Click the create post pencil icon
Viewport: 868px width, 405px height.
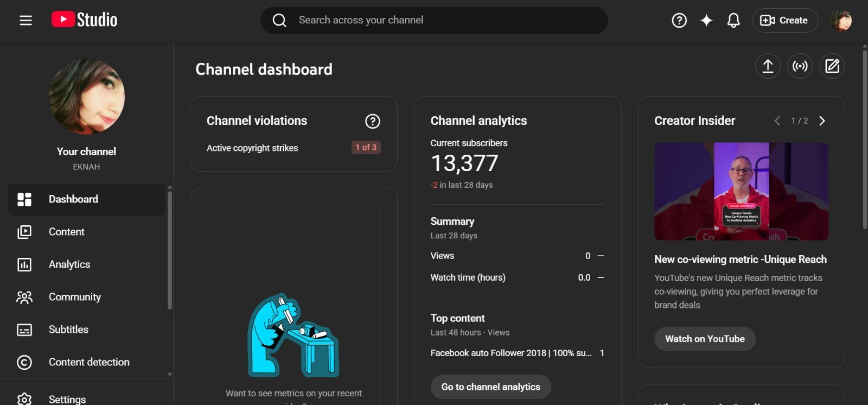tap(832, 66)
